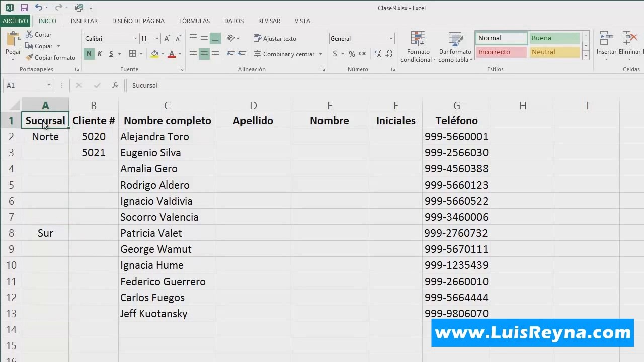This screenshot has width=644, height=362.
Task: Open Dar formato como tabla menu
Action: click(455, 47)
